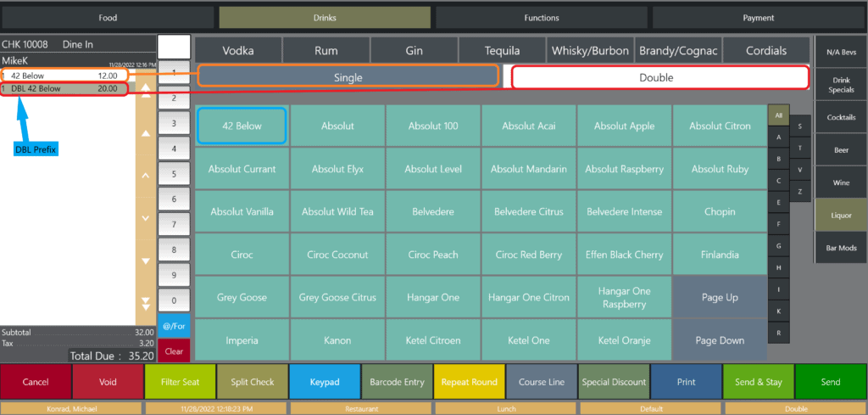Print the check

tap(686, 382)
